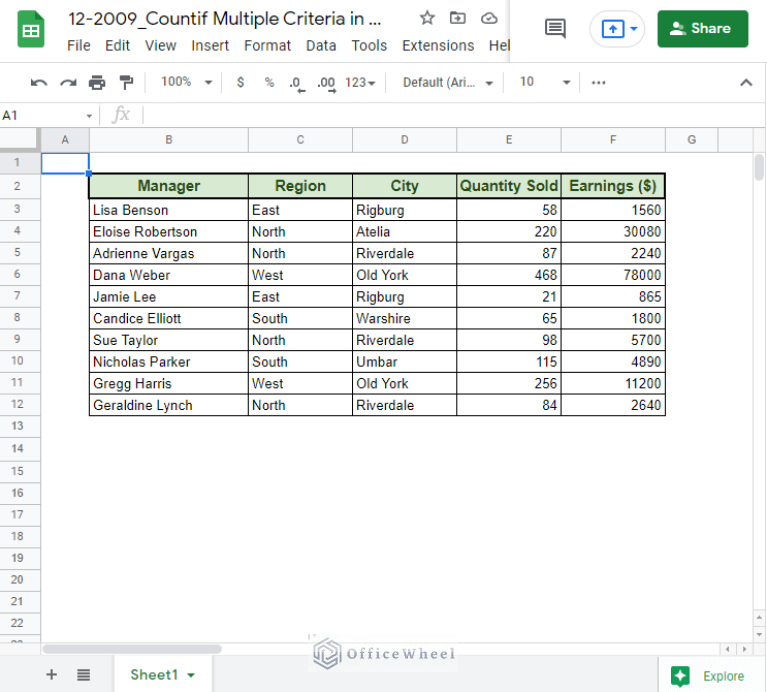Click the move to folder icon
The image size is (767, 692).
[458, 18]
